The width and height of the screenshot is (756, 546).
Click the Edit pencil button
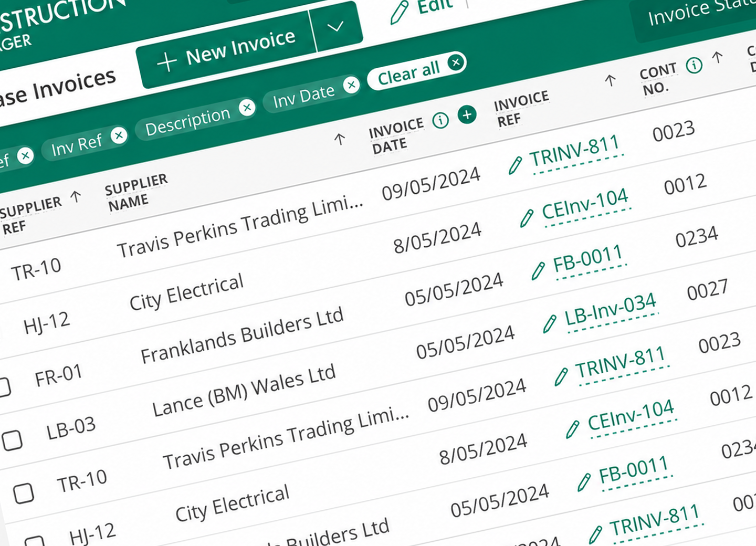[422, 9]
